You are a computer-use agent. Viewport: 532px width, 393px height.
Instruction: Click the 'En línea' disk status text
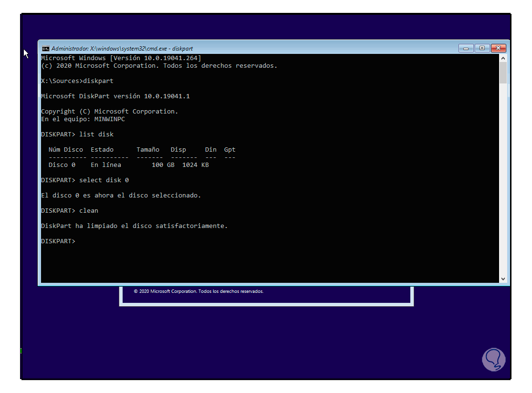pos(106,165)
